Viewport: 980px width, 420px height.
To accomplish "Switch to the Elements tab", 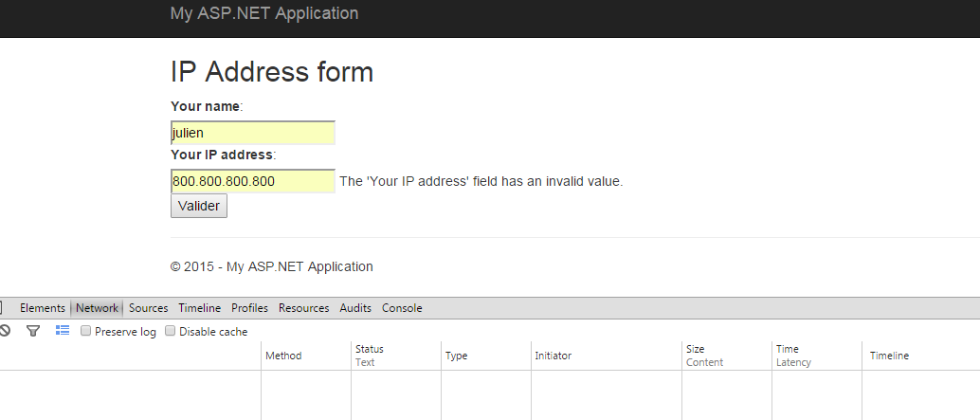I will point(43,308).
